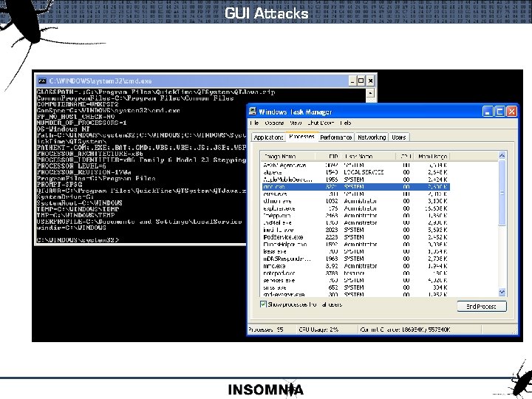532x399 pixels.
Task: Open the Users tab
Action: 399,137
